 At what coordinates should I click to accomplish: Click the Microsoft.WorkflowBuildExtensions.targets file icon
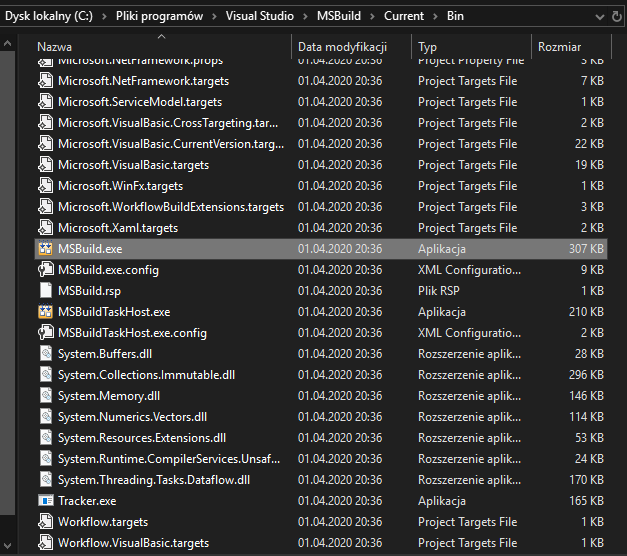[x=46, y=207]
